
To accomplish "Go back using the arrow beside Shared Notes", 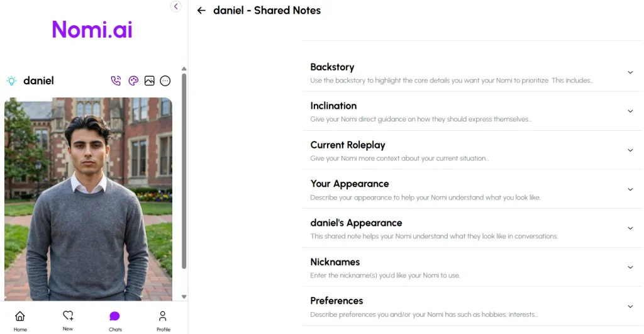I will tap(201, 11).
